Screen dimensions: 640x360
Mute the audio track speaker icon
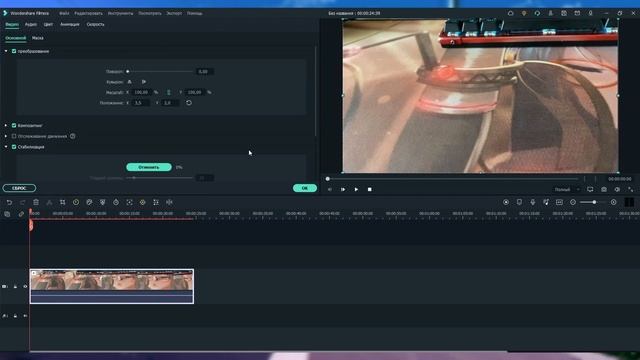(x=25, y=316)
